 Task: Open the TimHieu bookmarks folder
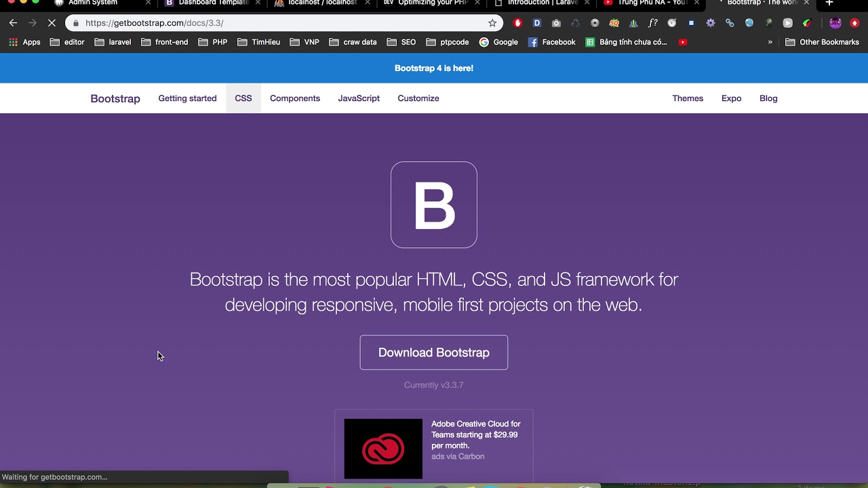tap(259, 42)
